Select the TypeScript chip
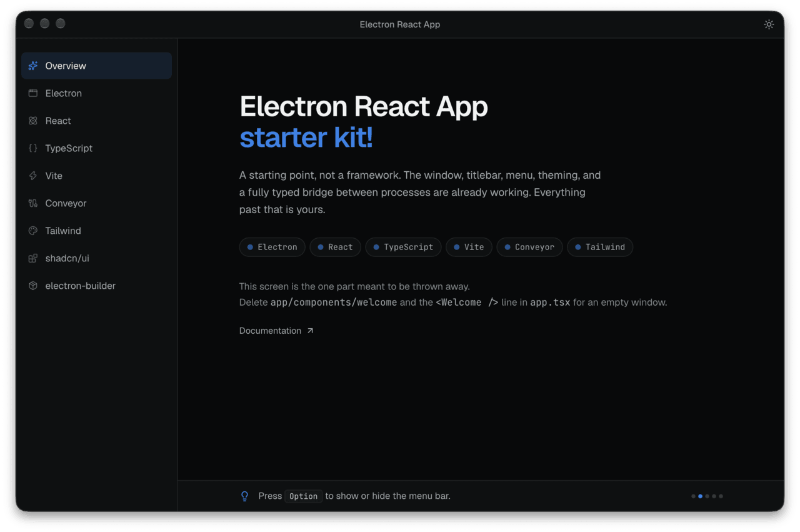800x532 pixels. coord(404,247)
